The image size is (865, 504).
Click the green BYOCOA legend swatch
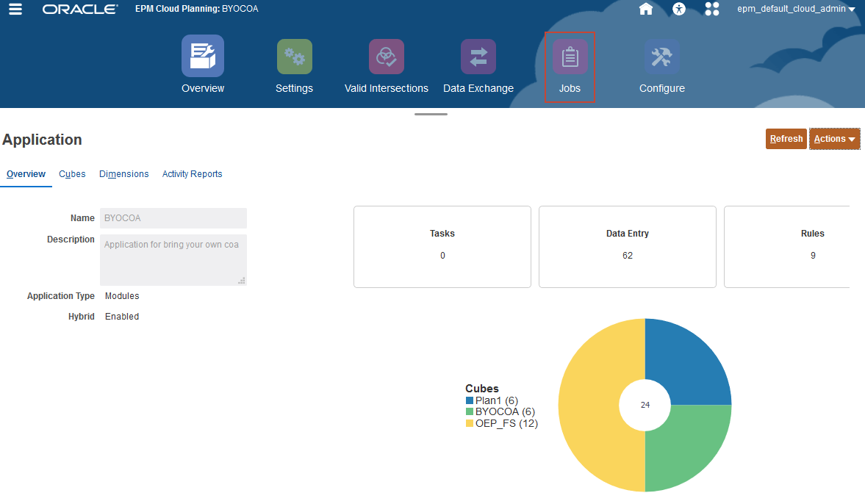[x=470, y=412]
